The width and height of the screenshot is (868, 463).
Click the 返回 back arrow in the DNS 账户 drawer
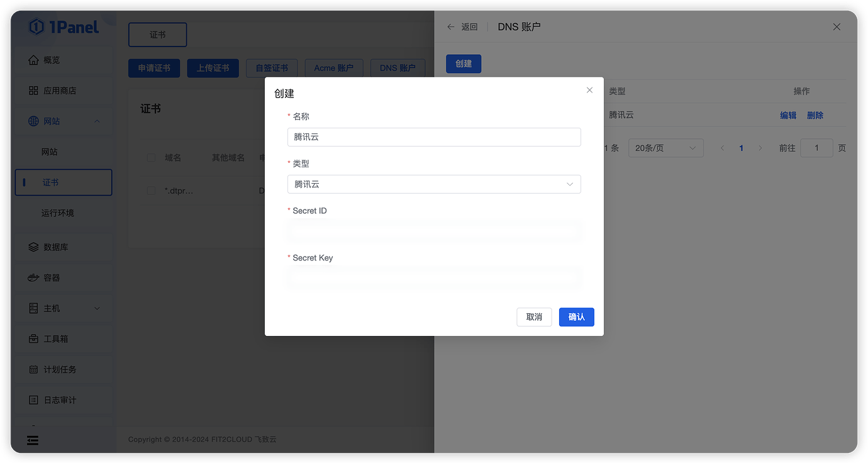(450, 26)
